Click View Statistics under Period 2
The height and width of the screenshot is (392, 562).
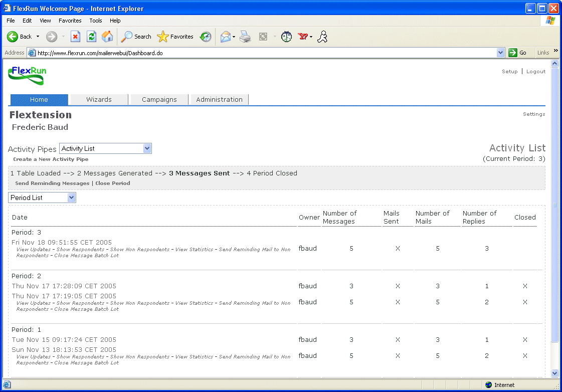194,303
